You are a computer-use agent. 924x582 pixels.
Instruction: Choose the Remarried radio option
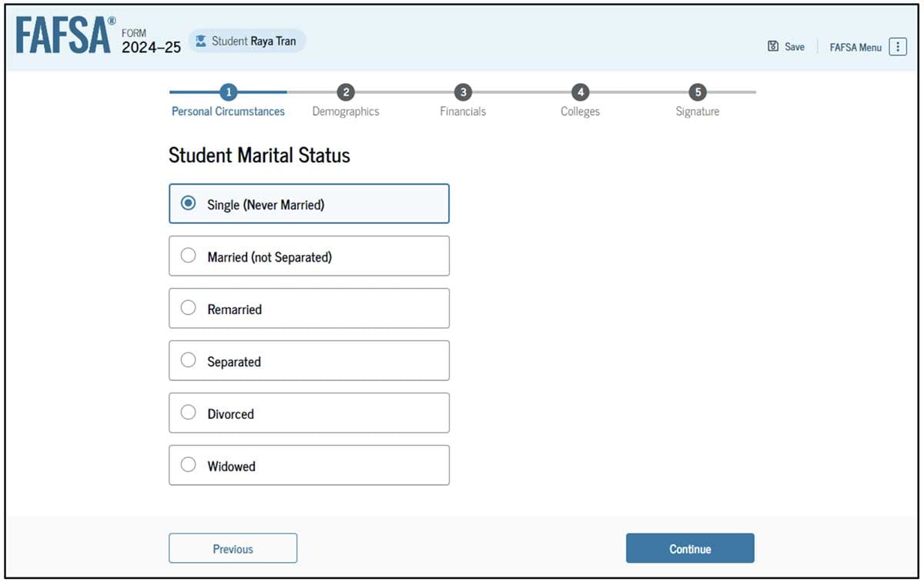[188, 308]
